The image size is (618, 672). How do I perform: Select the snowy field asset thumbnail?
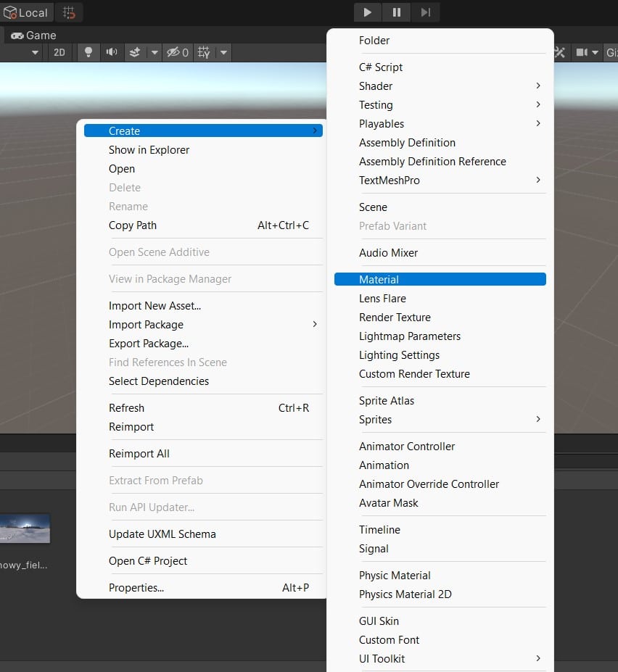[25, 528]
